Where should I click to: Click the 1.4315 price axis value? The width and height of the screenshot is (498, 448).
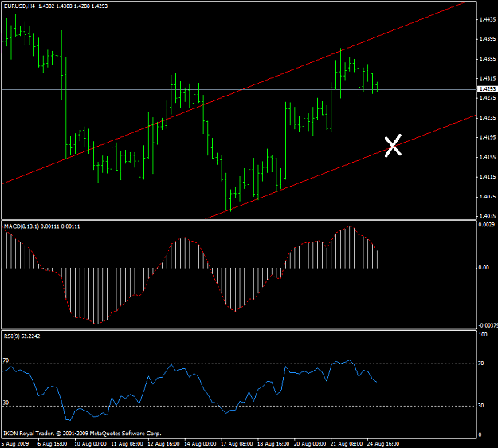pyautogui.click(x=488, y=78)
